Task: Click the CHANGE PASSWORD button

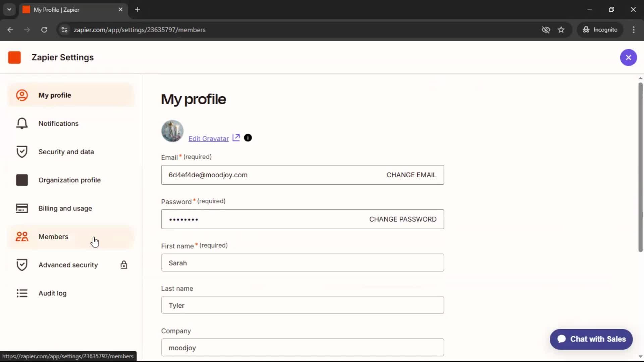Action: point(403,219)
